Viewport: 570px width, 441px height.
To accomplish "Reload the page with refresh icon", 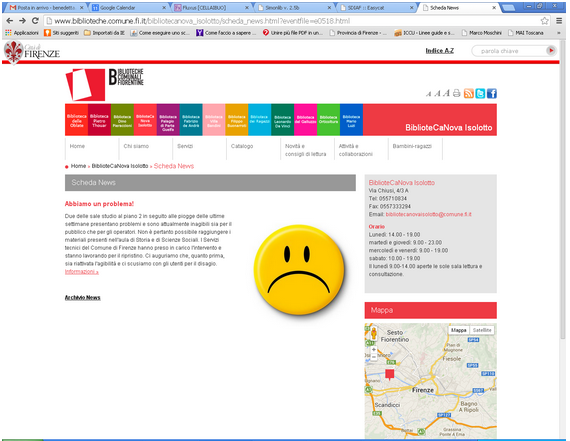I will 35,21.
